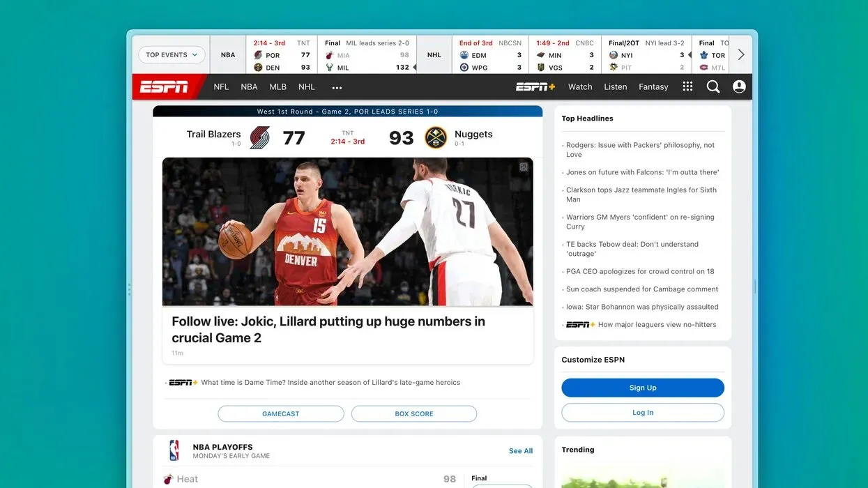Click the Log In button
Viewport: 868px width, 488px height.
pyautogui.click(x=643, y=413)
